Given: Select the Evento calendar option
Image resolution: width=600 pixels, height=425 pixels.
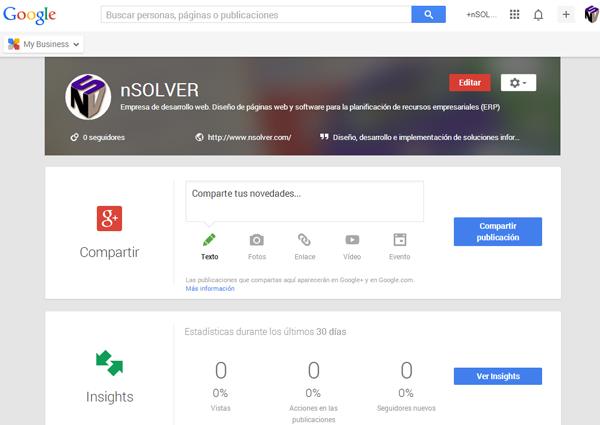Looking at the screenshot, I should [399, 247].
